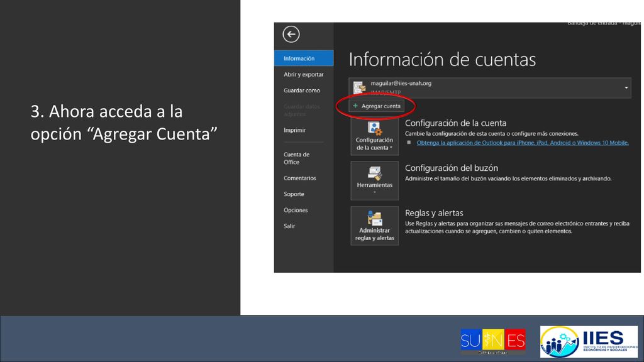The height and width of the screenshot is (362, 644).
Task: Open Comentarios in the sidebar
Action: tap(300, 178)
